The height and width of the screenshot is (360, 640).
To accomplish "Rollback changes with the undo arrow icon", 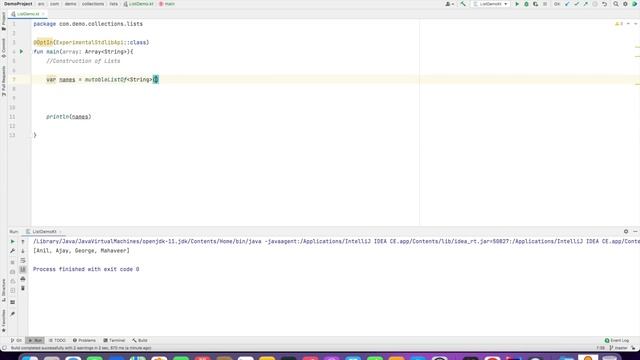I will tap(604, 4).
